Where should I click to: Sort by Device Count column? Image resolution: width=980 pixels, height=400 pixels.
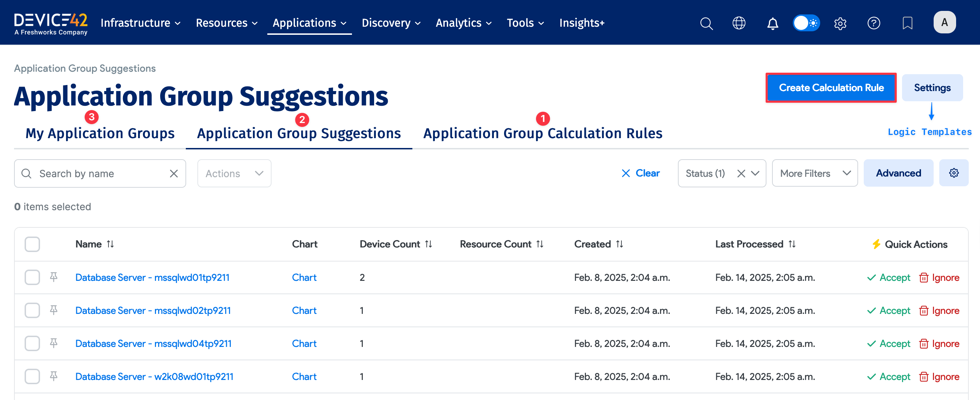tap(429, 244)
